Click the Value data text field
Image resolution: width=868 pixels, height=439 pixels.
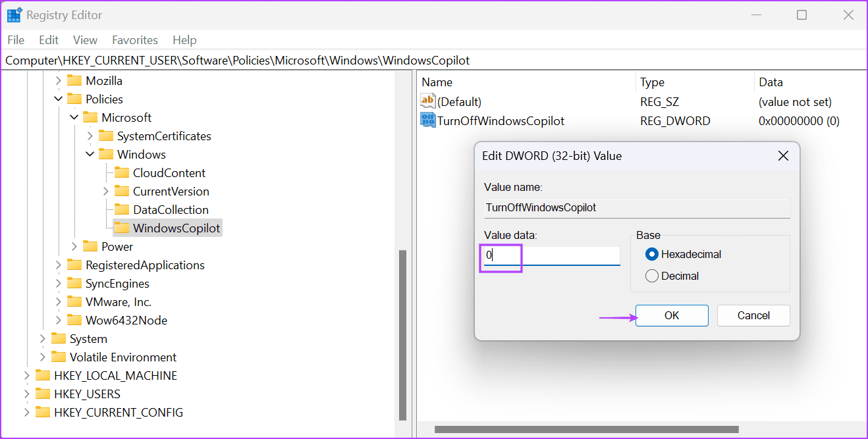tap(552, 255)
